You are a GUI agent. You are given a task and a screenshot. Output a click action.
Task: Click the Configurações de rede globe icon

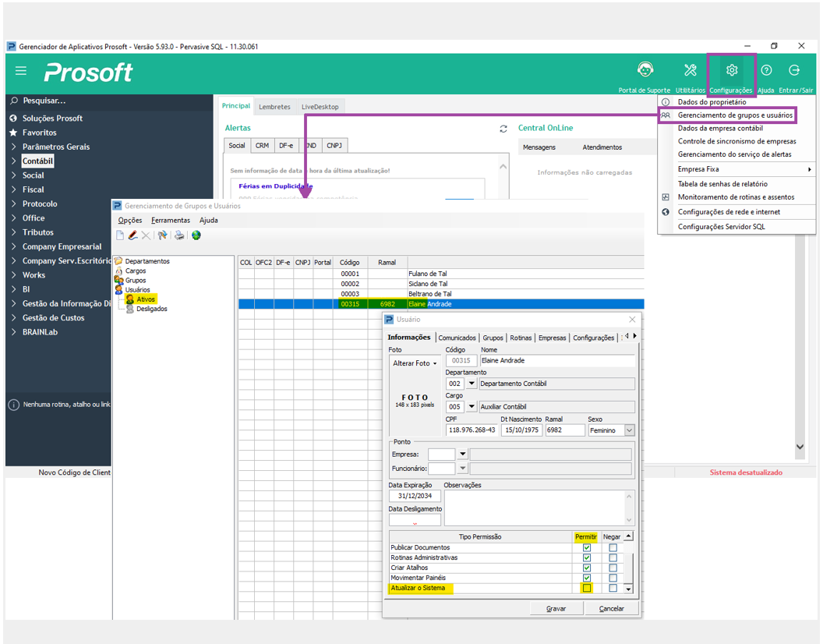666,212
